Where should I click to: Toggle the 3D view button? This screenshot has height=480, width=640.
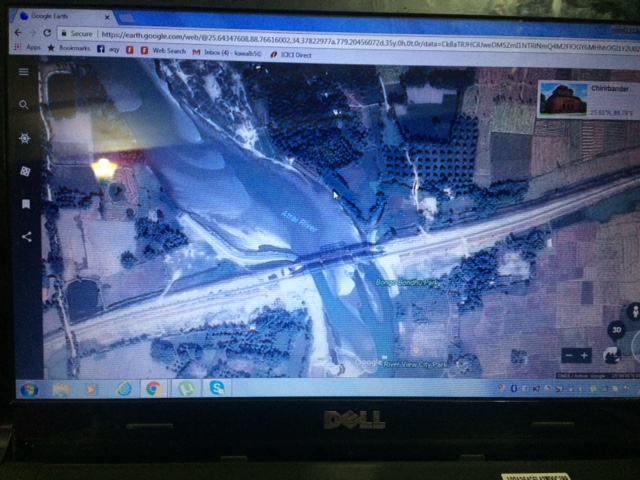point(616,330)
